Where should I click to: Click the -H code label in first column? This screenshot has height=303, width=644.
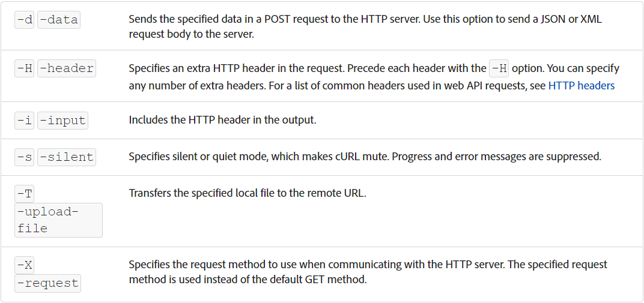pyautogui.click(x=25, y=68)
